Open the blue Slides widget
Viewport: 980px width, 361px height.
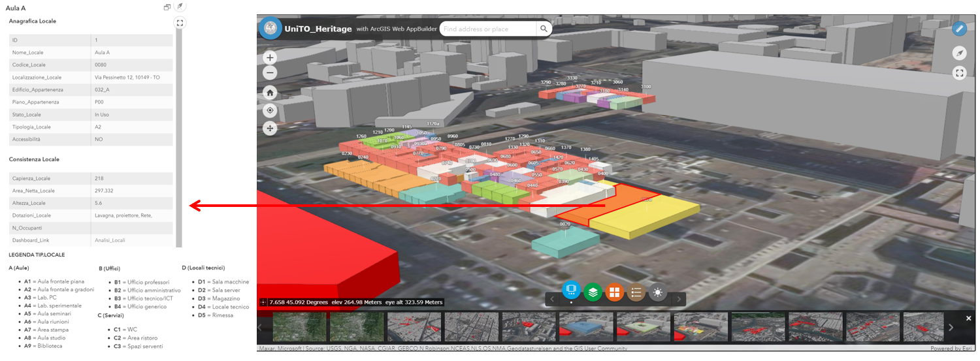(571, 289)
